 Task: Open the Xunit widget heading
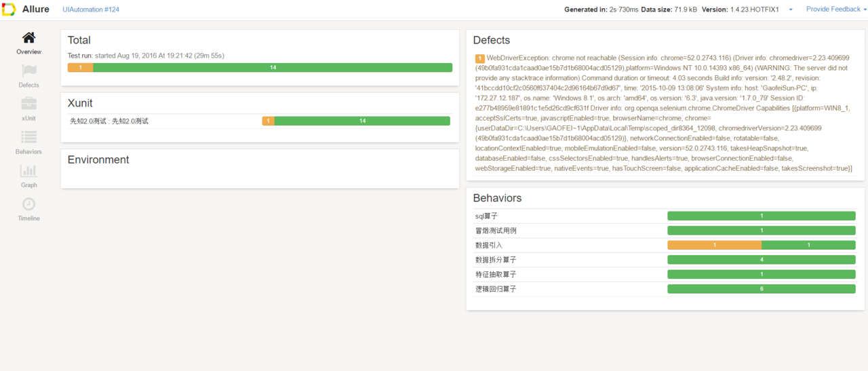pyautogui.click(x=80, y=103)
